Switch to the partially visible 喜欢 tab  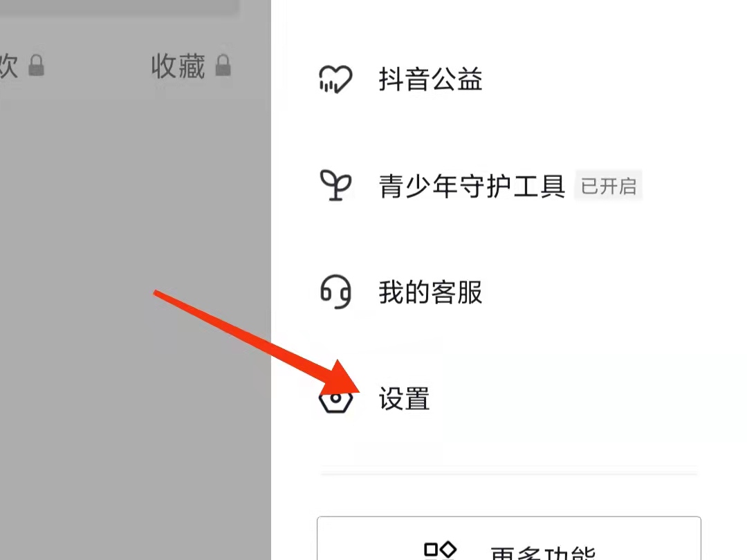point(8,66)
